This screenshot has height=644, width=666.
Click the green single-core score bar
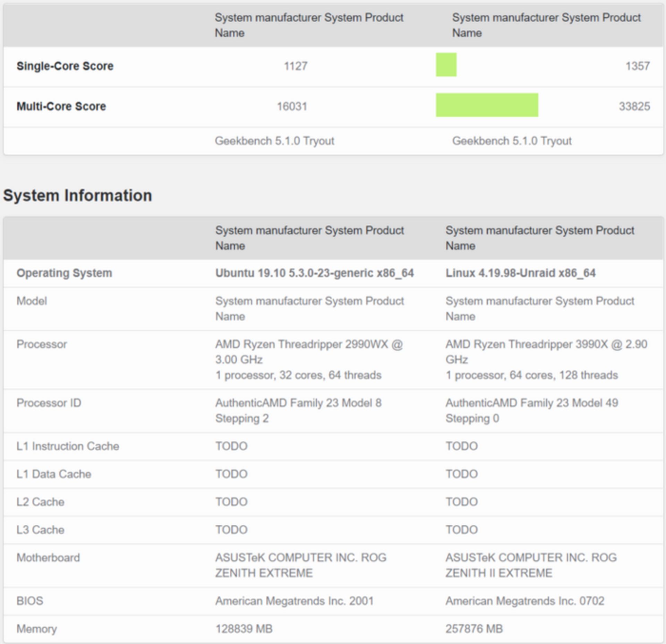446,65
